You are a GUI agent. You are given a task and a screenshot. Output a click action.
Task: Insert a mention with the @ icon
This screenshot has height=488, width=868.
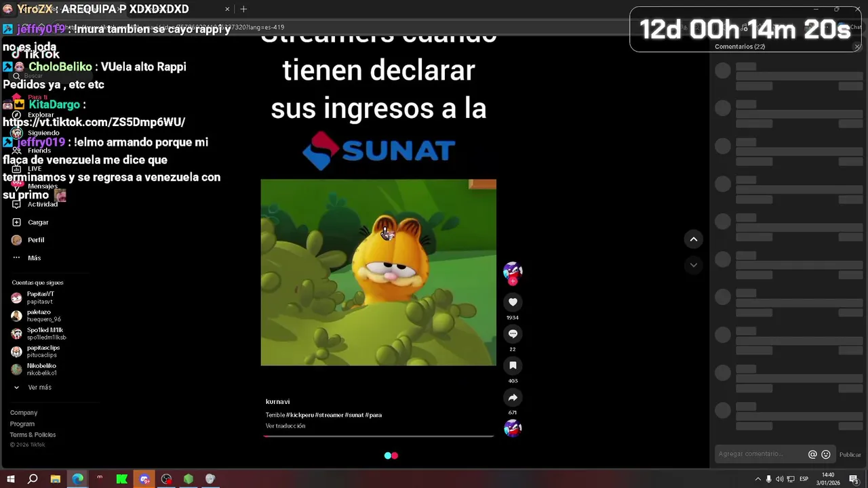click(x=812, y=455)
